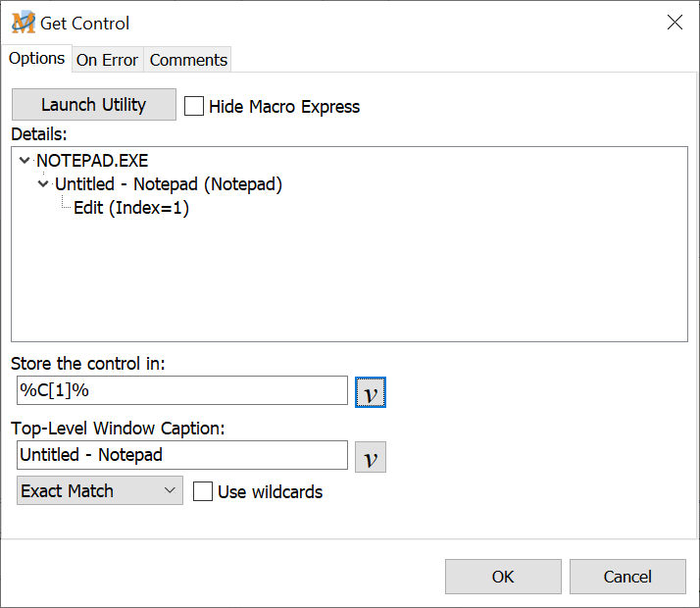Pick a variable for the window caption field

click(370, 457)
